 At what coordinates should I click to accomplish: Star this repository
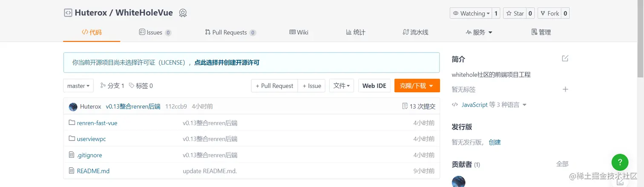515,13
